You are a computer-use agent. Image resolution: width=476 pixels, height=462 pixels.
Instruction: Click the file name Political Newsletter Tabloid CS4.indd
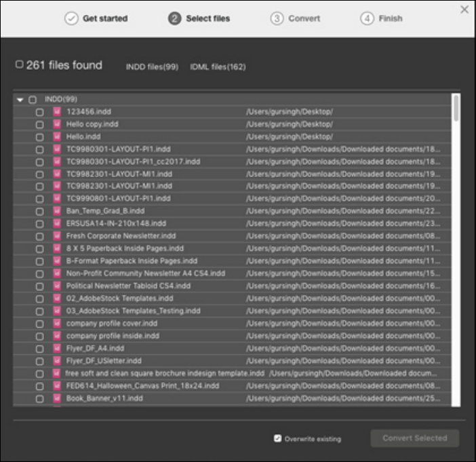pos(128,286)
